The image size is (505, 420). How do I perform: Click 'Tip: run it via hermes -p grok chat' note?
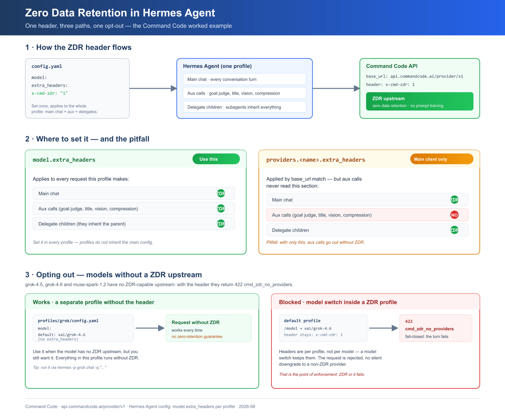click(x=70, y=367)
